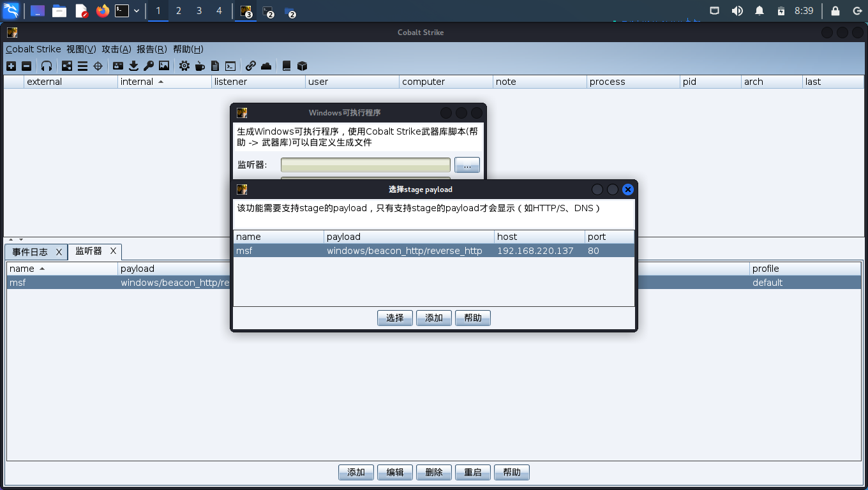Click the chain link host file icon
This screenshot has width=868, height=490.
coord(251,66)
